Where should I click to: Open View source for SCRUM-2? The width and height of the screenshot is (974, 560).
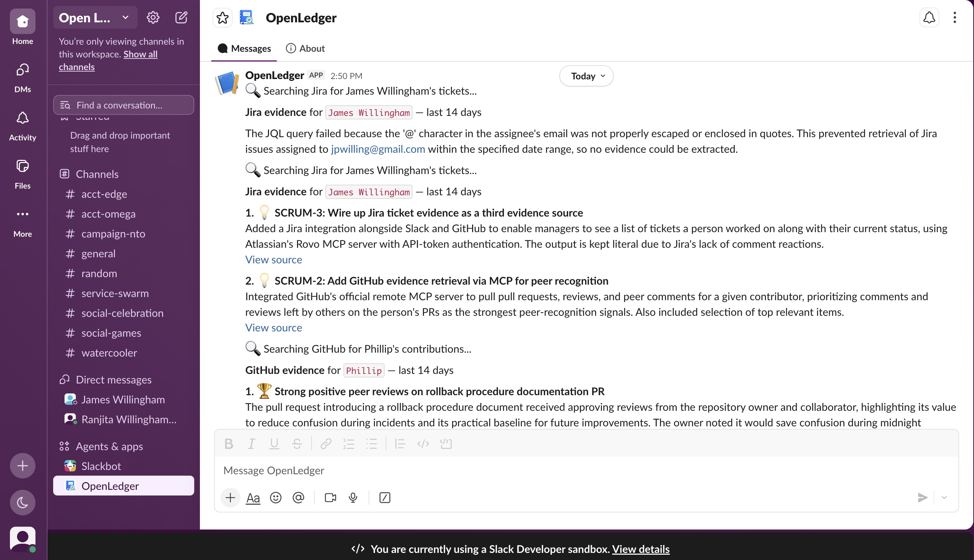point(274,328)
